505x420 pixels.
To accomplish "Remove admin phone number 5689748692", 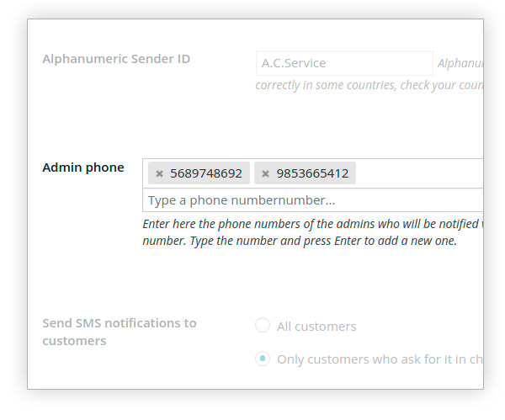I will [x=159, y=174].
